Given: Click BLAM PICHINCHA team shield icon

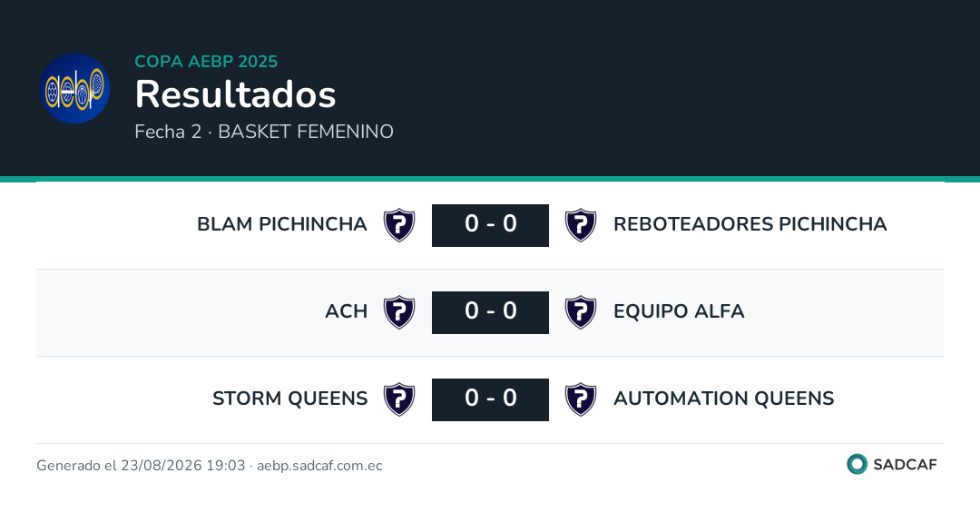Looking at the screenshot, I should (399, 225).
